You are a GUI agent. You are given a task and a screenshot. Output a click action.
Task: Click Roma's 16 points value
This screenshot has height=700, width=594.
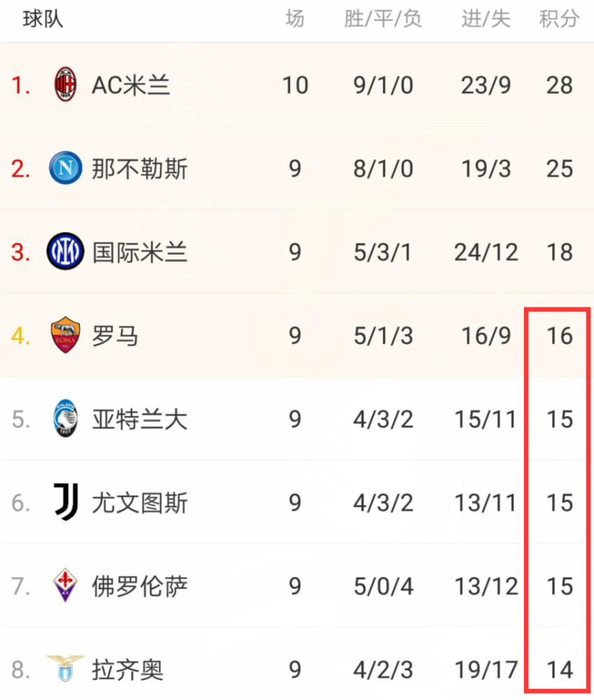560,336
